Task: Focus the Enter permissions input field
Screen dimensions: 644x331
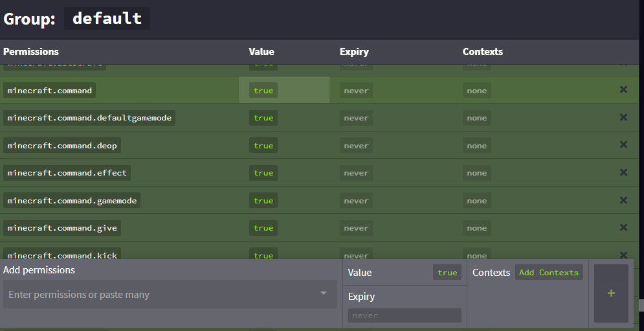Action: click(162, 295)
